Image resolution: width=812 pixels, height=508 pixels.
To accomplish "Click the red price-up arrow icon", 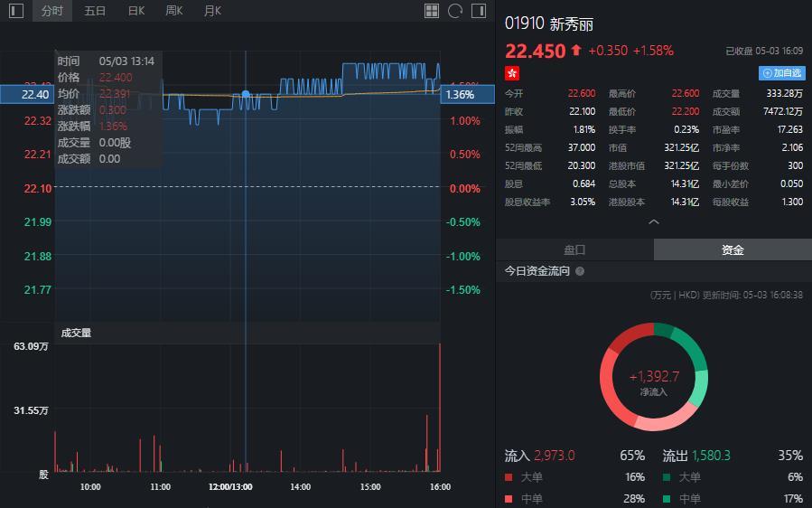I will (576, 51).
